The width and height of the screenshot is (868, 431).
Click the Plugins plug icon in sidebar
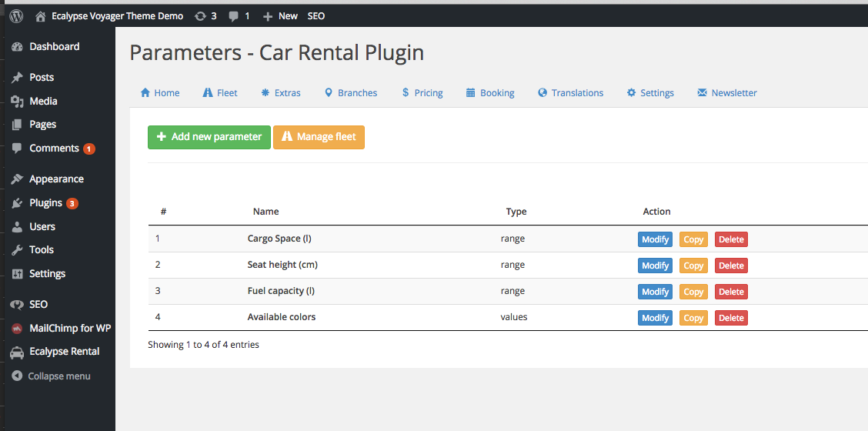tap(17, 203)
